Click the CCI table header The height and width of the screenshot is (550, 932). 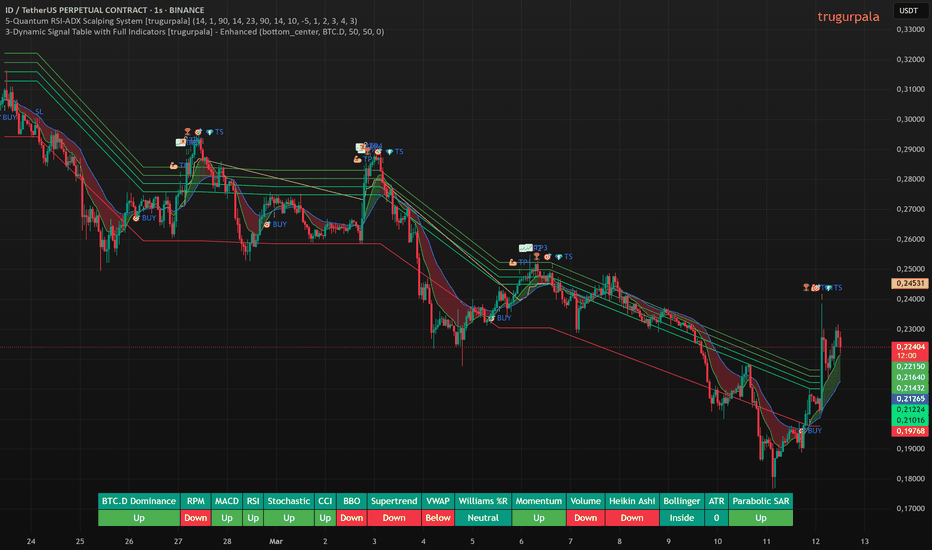pos(325,501)
